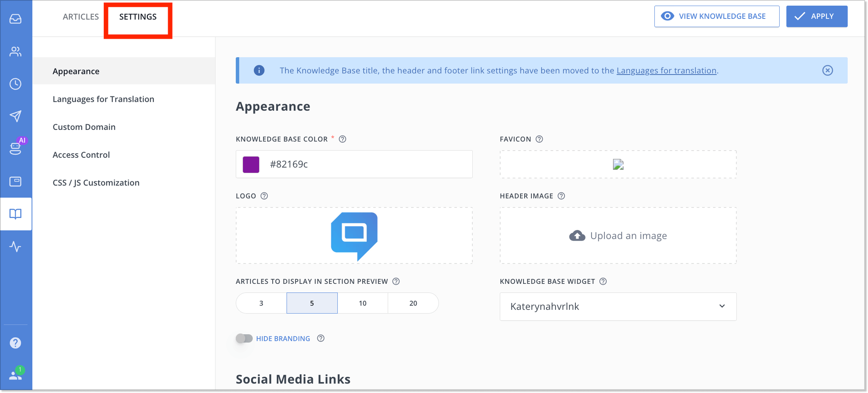Switch to the Articles tab
The image size is (868, 393).
[80, 16]
